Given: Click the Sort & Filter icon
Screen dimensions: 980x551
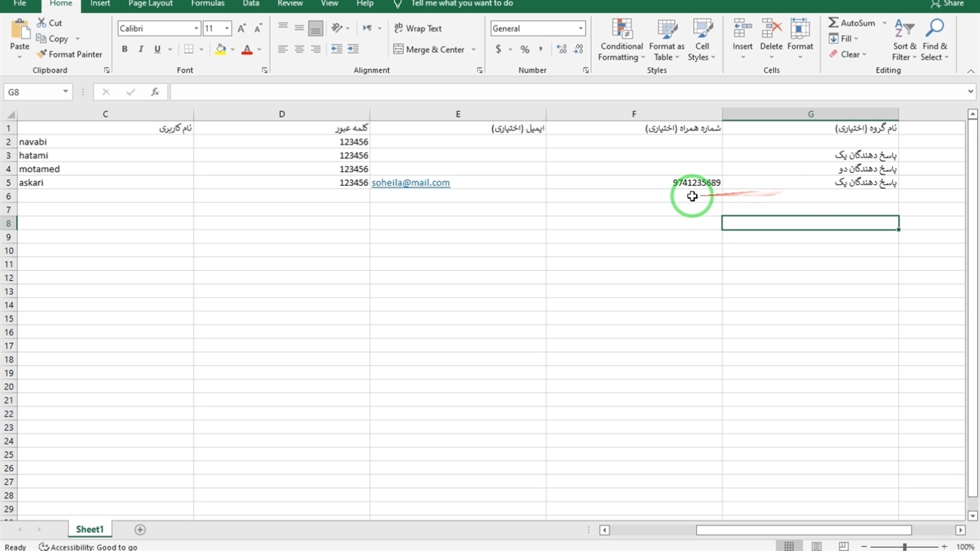Looking at the screenshot, I should pos(904,30).
